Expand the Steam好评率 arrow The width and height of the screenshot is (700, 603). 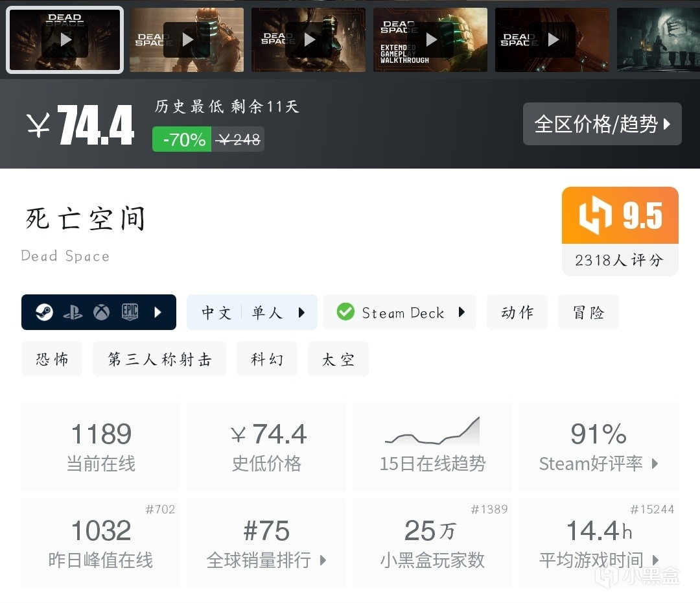[x=655, y=463]
